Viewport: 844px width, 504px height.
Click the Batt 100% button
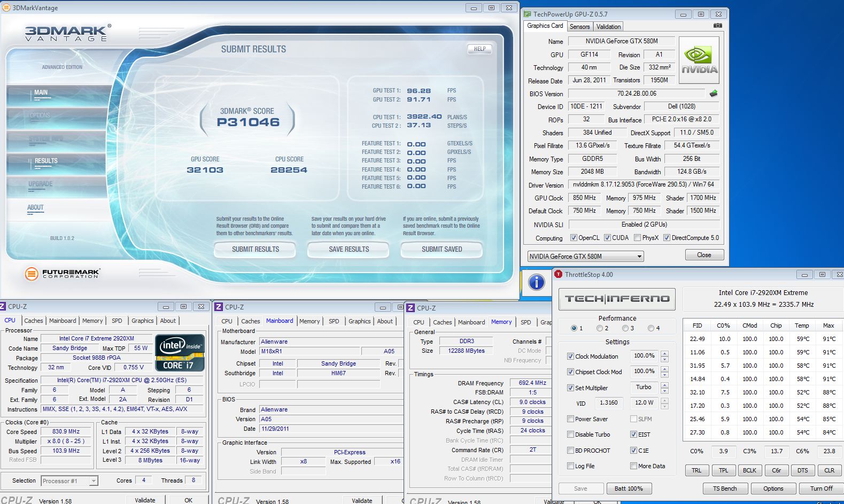coord(628,489)
